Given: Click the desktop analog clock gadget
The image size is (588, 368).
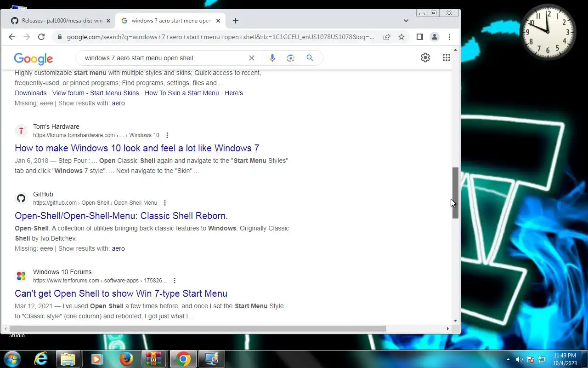Looking at the screenshot, I should point(548,32).
